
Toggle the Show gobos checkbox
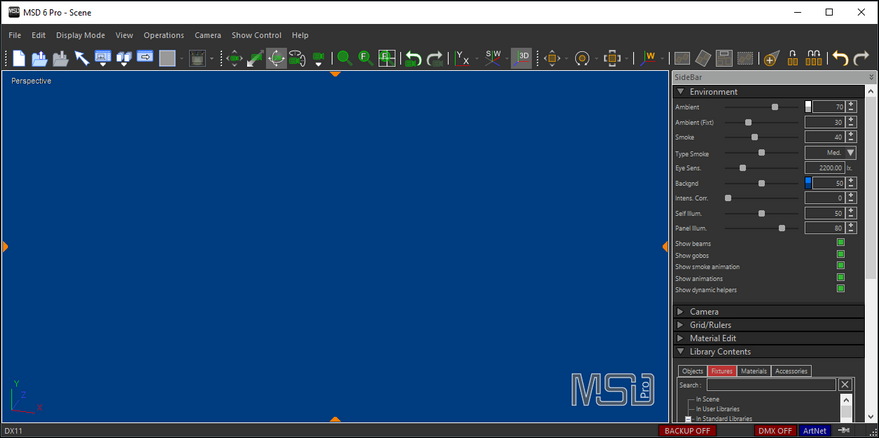point(840,255)
